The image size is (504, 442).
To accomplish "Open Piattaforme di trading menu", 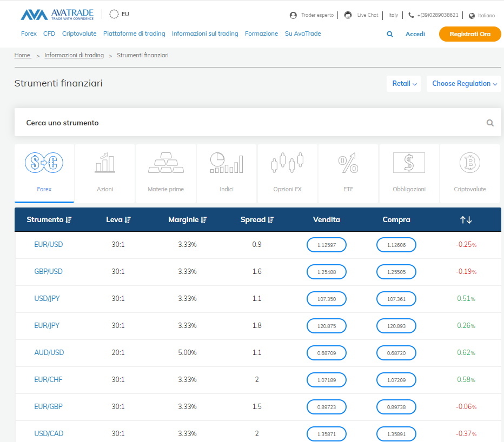I will click(x=134, y=34).
